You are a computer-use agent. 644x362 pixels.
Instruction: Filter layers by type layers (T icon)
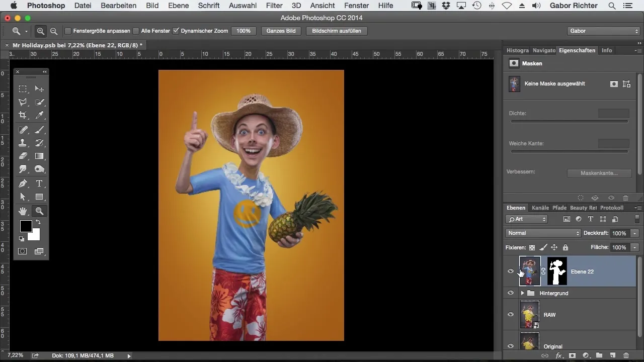click(591, 219)
